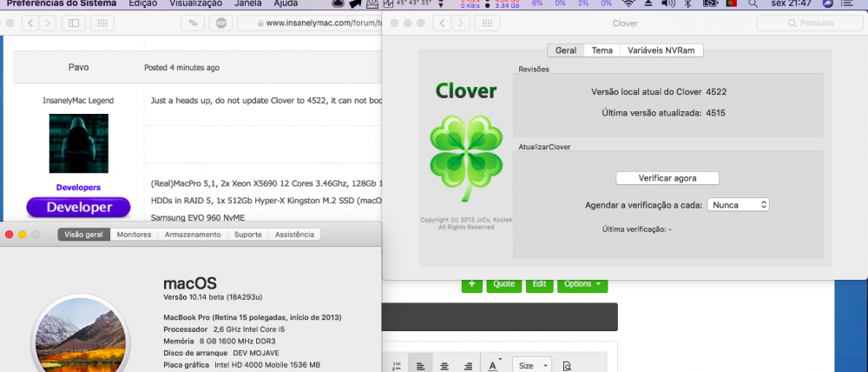Open the text color A dropdown
The width and height of the screenshot is (868, 372).
click(x=495, y=366)
